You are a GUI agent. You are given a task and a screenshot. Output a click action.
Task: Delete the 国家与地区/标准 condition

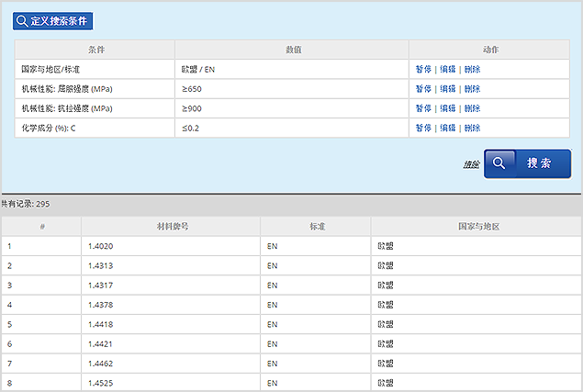pos(472,69)
